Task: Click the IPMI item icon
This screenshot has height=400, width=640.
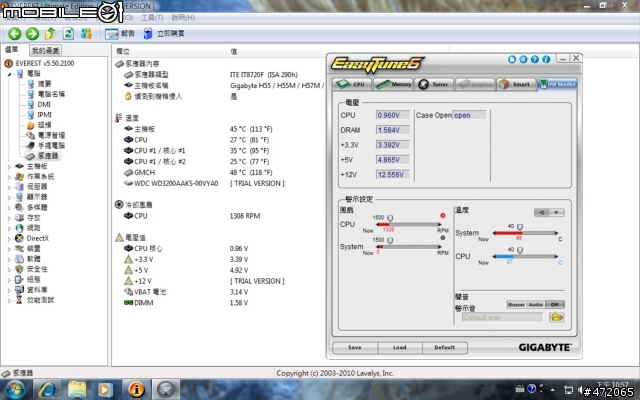Action: tap(31, 114)
